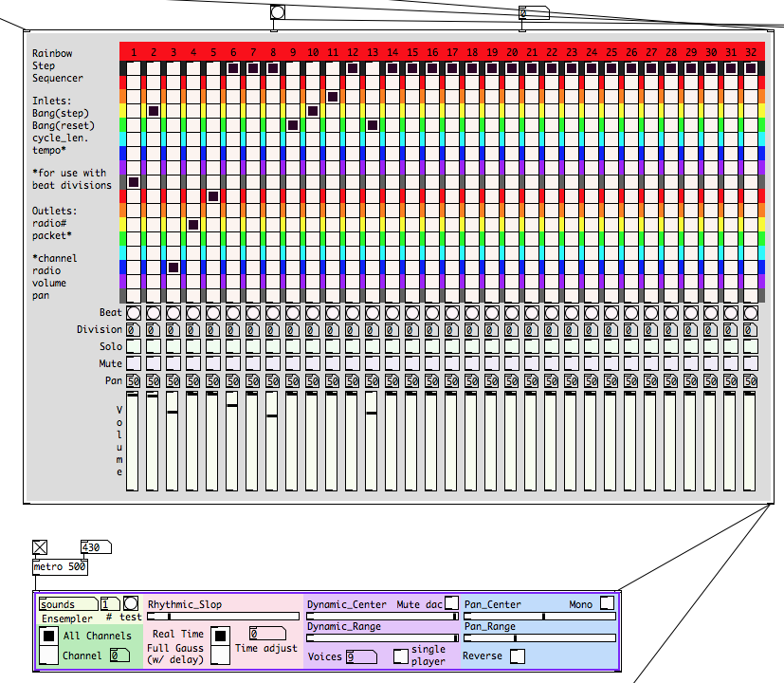Click the selected step cell in column 11
The height and width of the screenshot is (683, 784).
coord(333,97)
